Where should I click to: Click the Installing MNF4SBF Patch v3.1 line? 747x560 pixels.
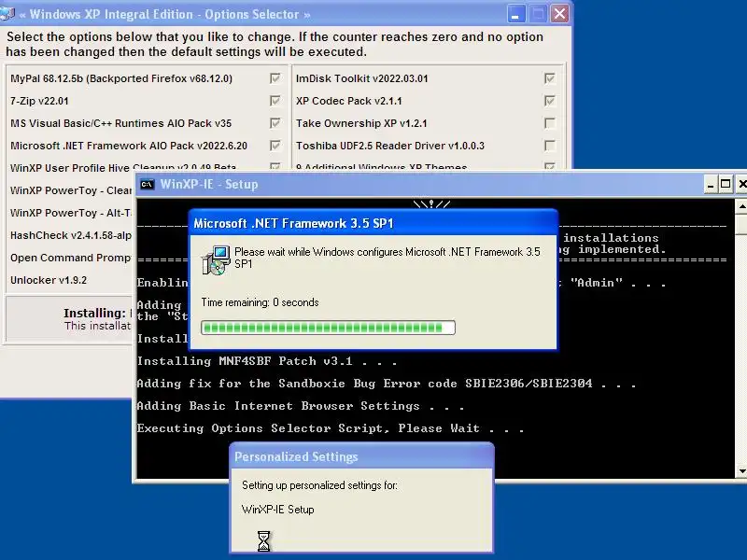267,361
